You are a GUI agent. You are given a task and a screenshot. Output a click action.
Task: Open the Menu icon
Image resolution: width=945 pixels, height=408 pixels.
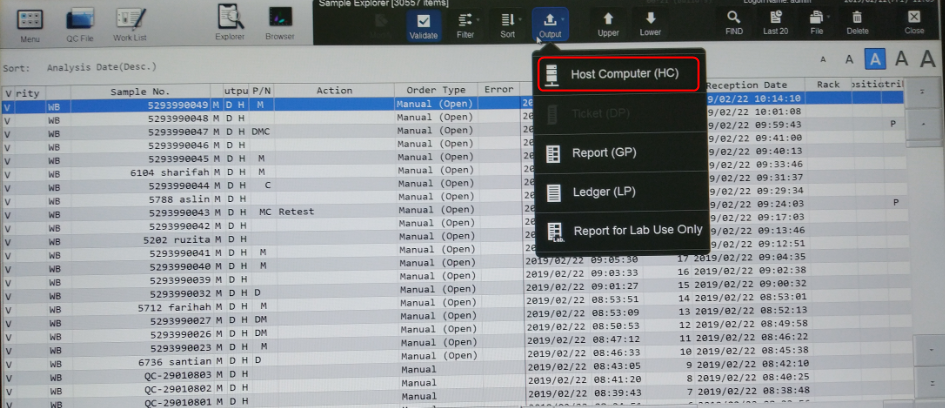tap(30, 23)
